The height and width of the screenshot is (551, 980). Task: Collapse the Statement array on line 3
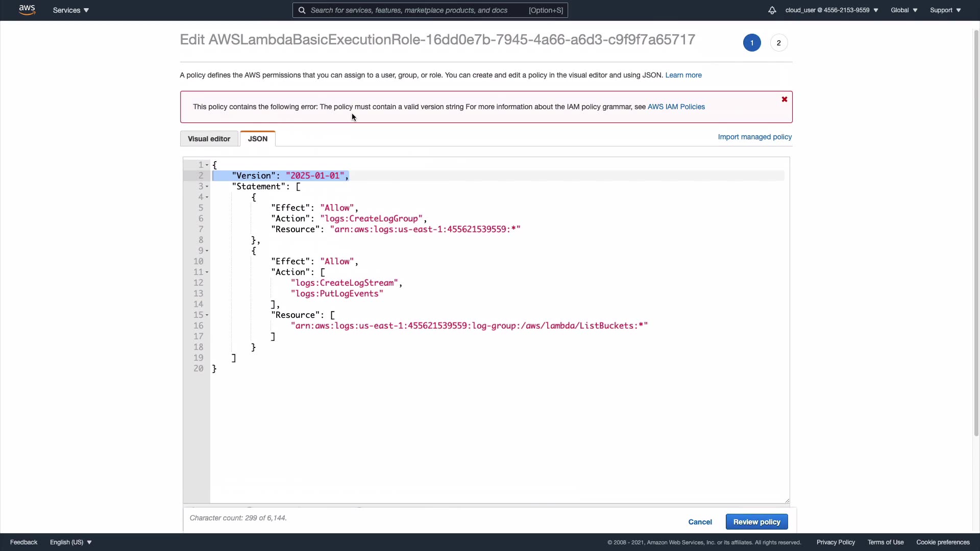(x=207, y=187)
